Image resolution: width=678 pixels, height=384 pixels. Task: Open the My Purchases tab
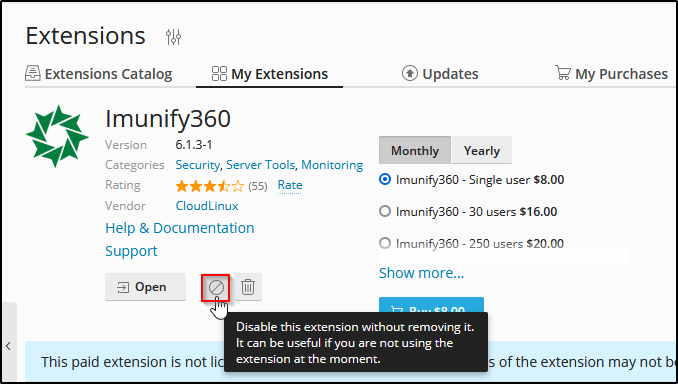pyautogui.click(x=611, y=74)
